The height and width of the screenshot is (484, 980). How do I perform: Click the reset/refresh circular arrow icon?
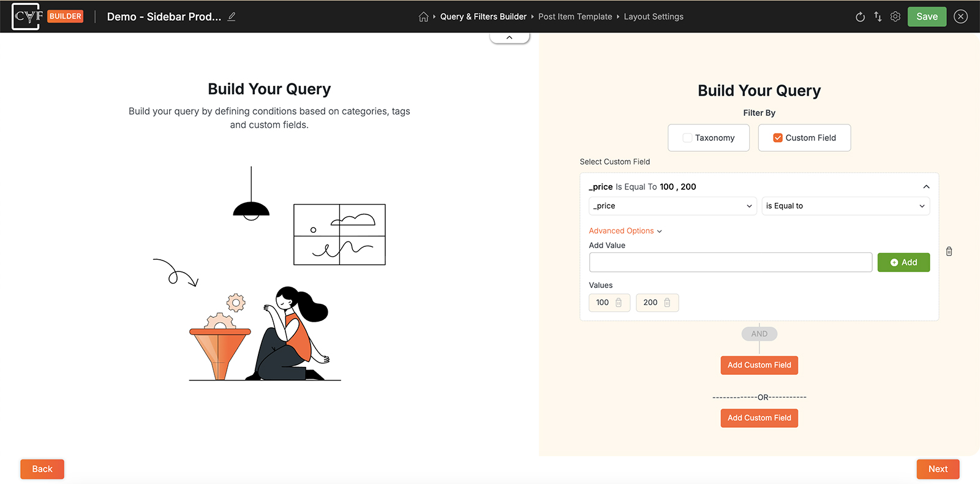point(860,17)
